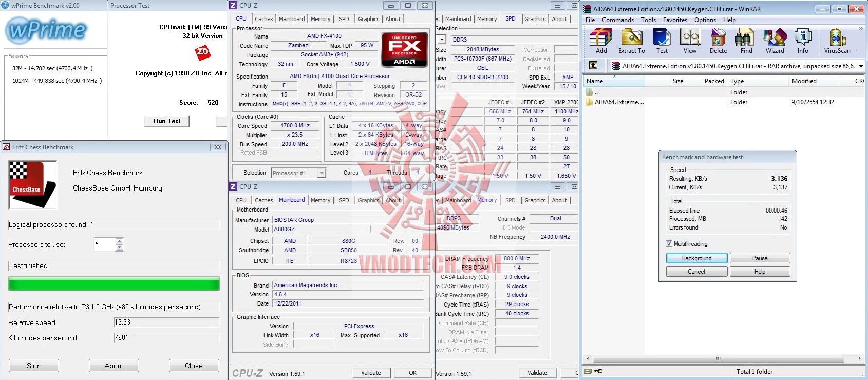Open the Commands menu in WinRAR
This screenshot has width=868, height=380.
point(618,20)
